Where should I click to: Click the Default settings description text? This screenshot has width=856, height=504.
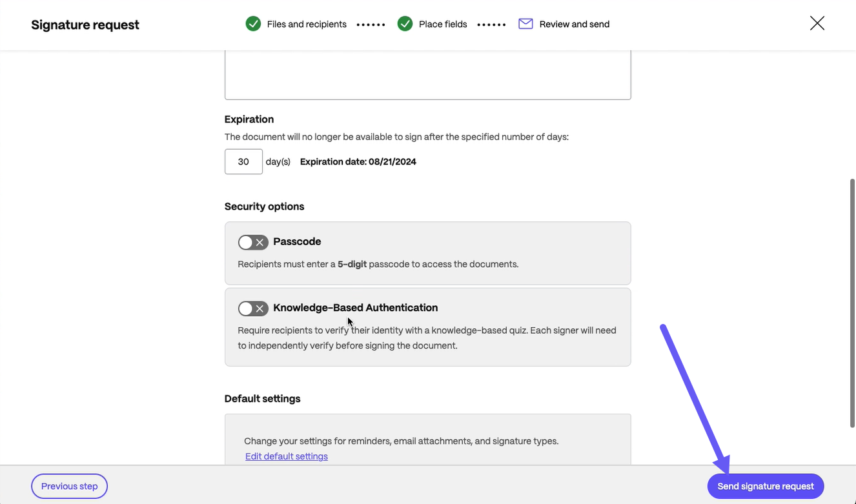(402, 441)
